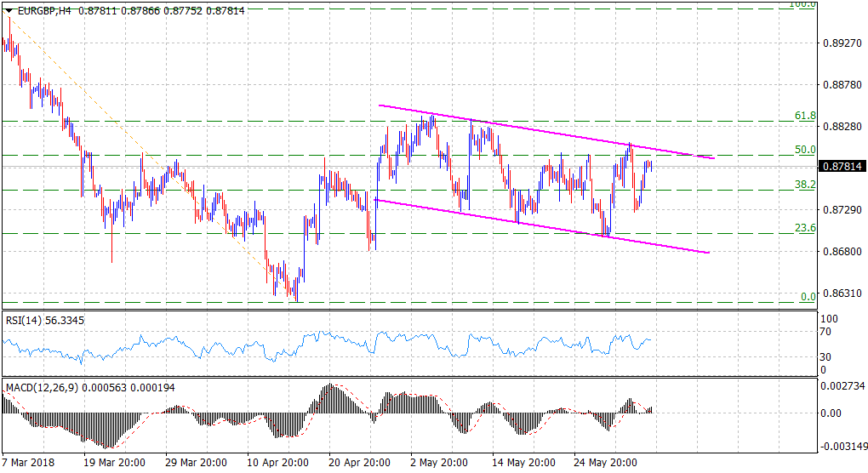
Task: Select the lower magenta channel trendline
Action: pos(545,227)
